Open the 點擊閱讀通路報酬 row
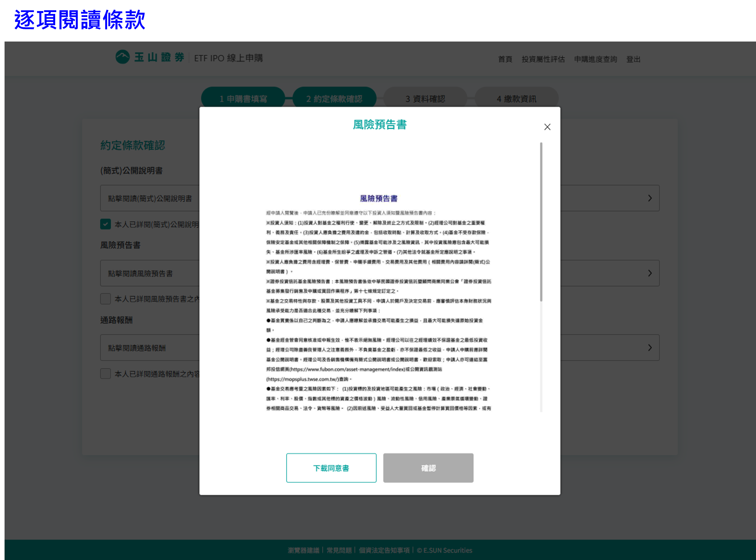Image resolution: width=756 pixels, height=560 pixels. coord(380,348)
